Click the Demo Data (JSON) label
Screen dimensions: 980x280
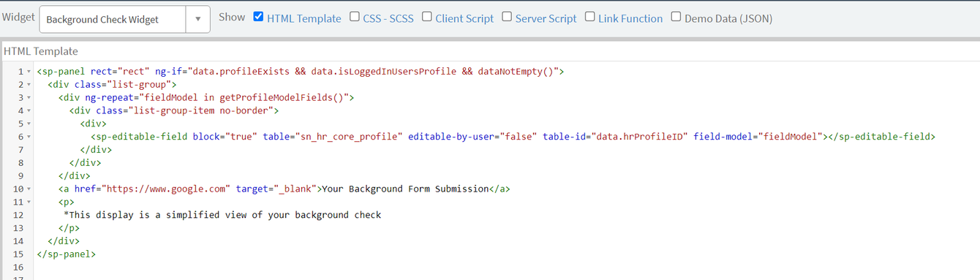point(728,18)
